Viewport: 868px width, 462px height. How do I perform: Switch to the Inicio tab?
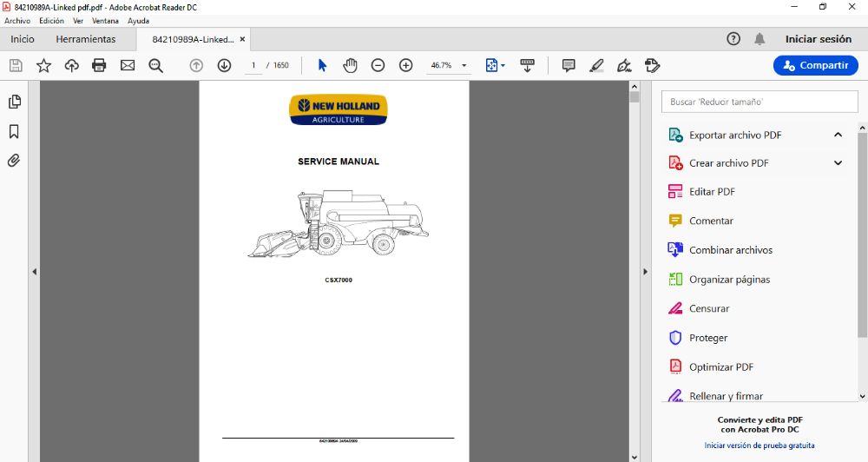23,39
